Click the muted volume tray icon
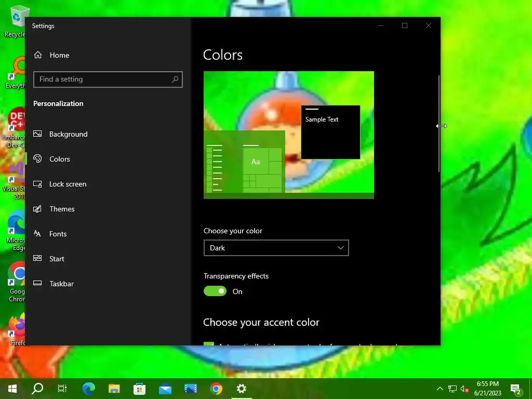The width and height of the screenshot is (532, 399). [465, 389]
